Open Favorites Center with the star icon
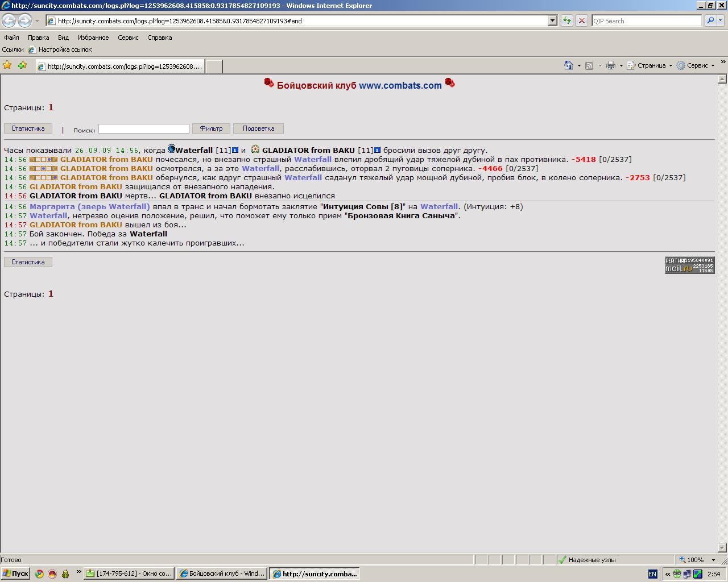 pos(7,65)
